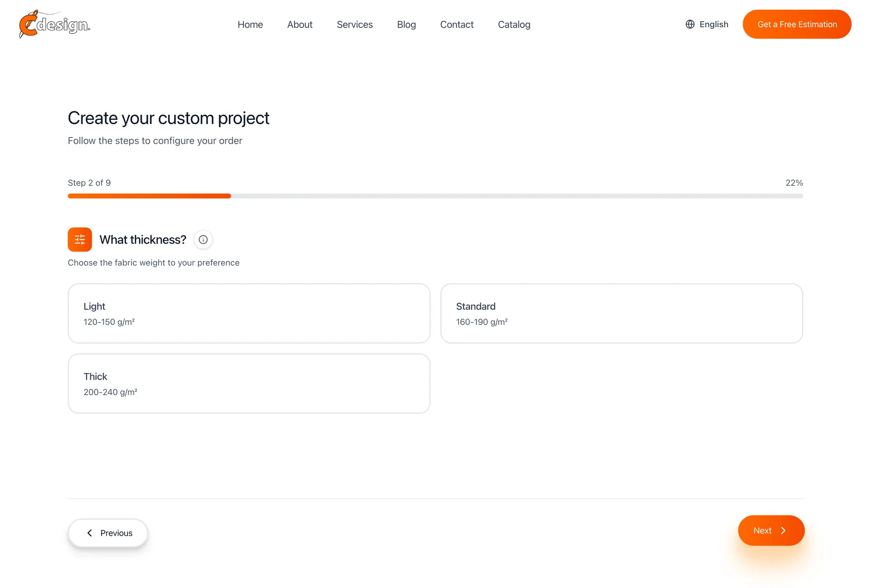This screenshot has height=588, width=871.
Task: Go to Home in the navigation
Action: [250, 24]
